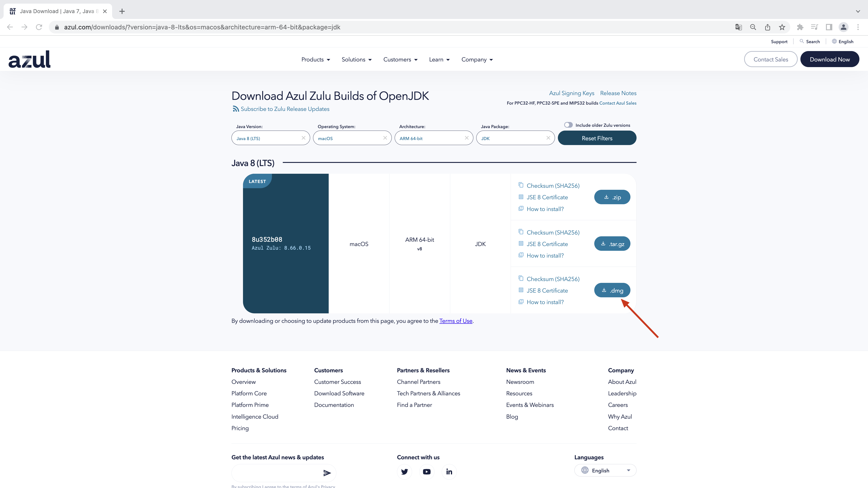Open Azul's Twitter page
The height and width of the screenshot is (488, 868).
[x=404, y=472]
